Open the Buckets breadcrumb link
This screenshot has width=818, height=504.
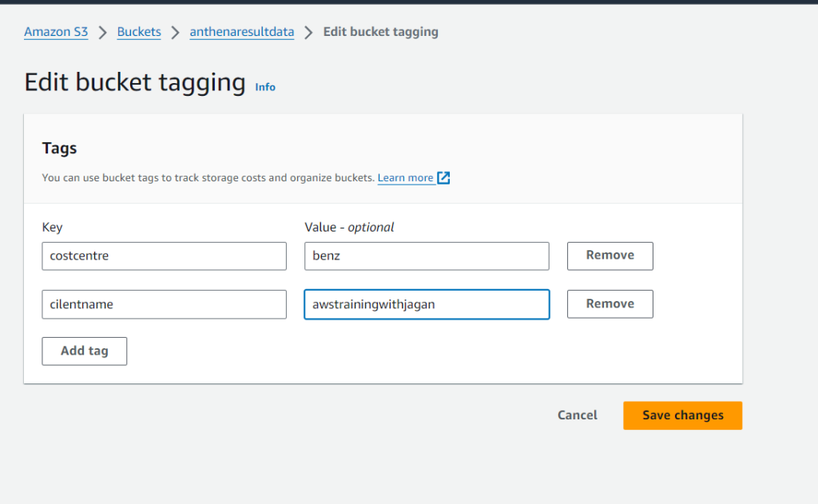click(x=139, y=32)
